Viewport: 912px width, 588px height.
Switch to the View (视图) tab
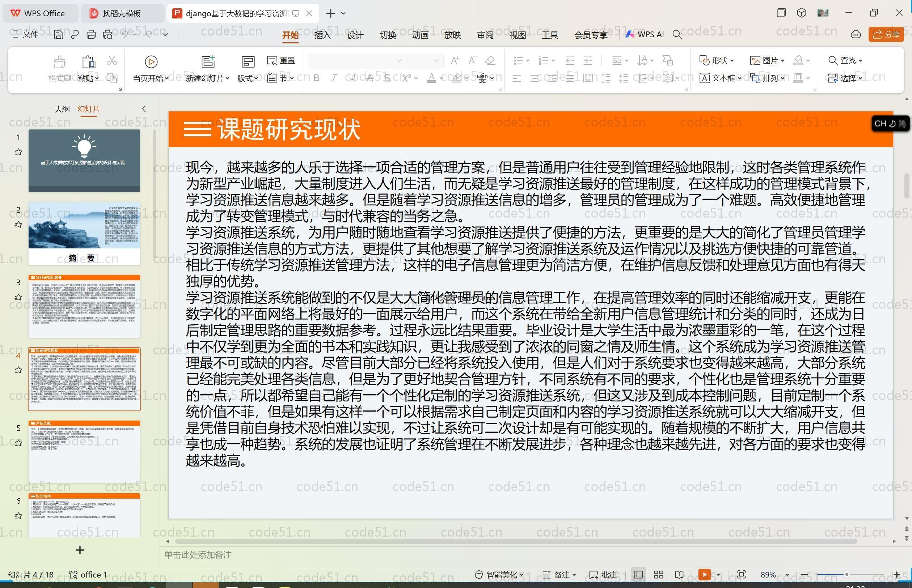[x=518, y=35]
